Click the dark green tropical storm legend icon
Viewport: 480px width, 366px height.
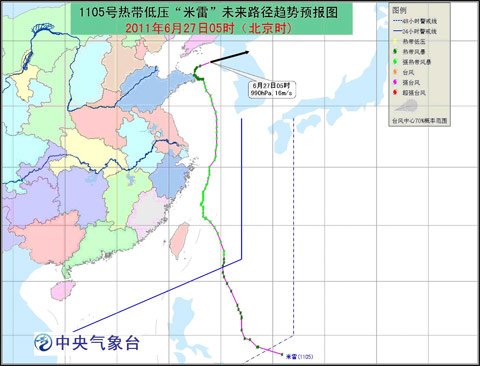point(396,52)
